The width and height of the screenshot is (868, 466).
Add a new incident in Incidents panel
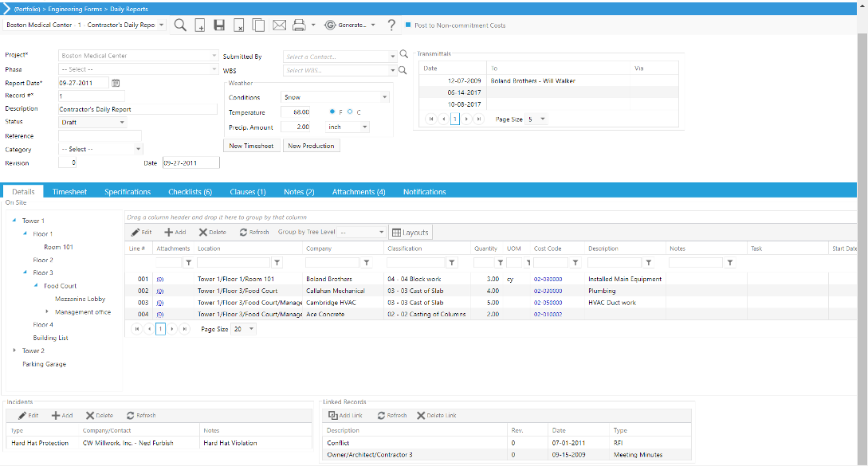coord(62,416)
